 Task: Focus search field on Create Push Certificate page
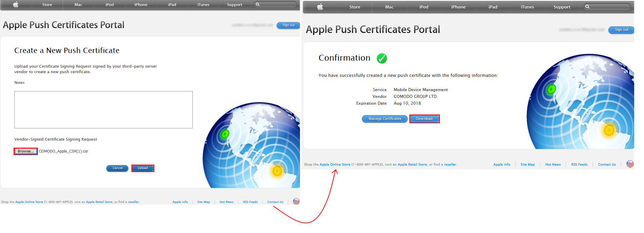tap(276, 4)
